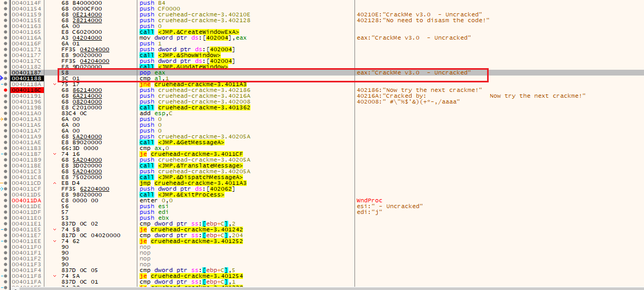644x290 pixels.
Task: Select 'mov dword ptr ds:[402004],eax' instruction
Action: coord(193,38)
